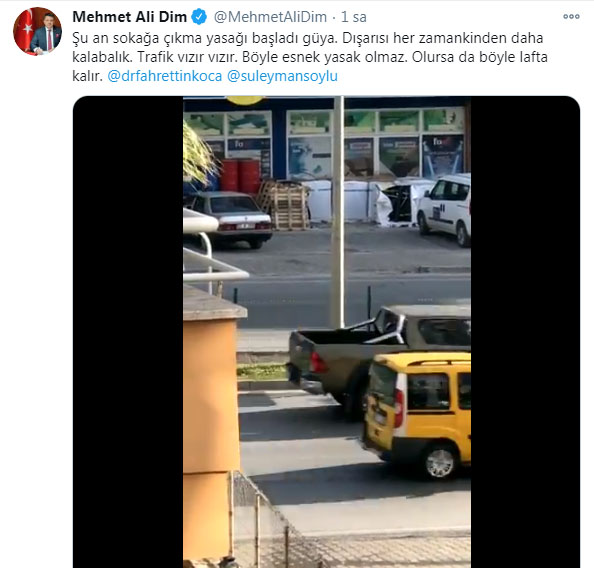Visit the @suleymansoylu mention

(x=282, y=76)
